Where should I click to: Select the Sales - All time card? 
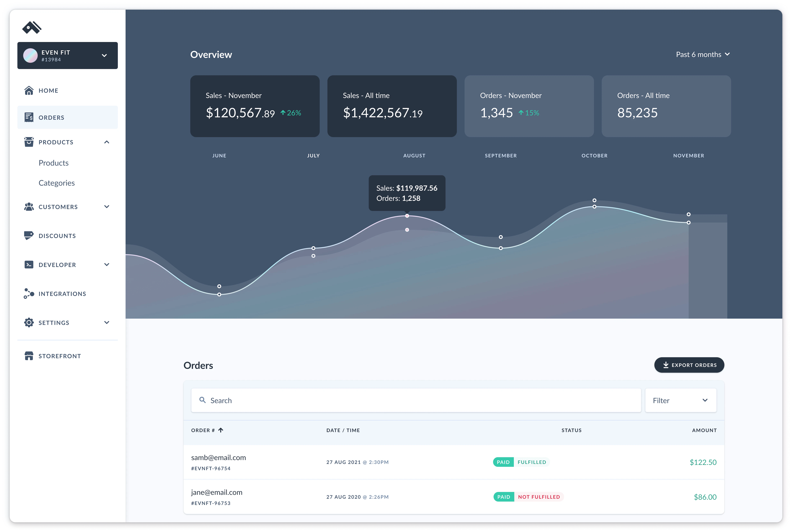392,106
